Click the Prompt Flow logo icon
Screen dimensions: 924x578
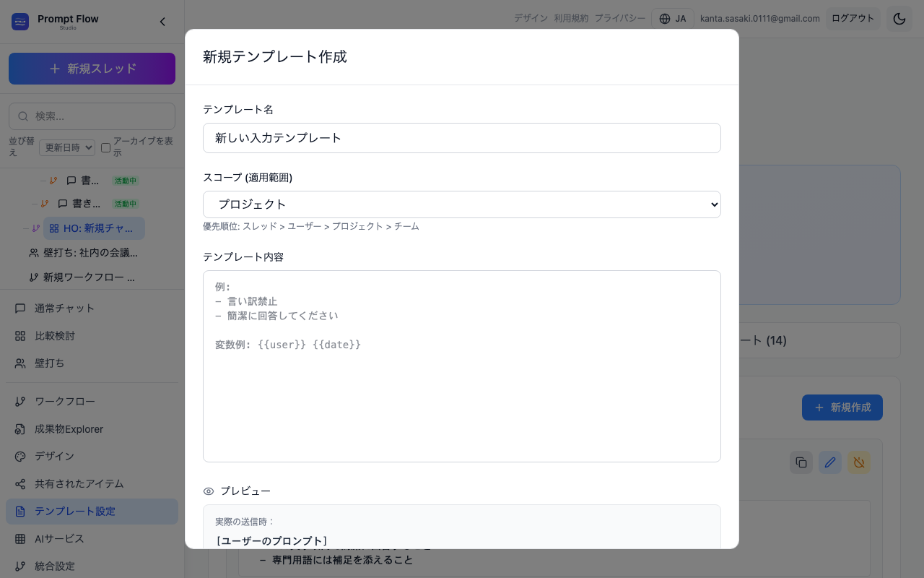(x=20, y=22)
